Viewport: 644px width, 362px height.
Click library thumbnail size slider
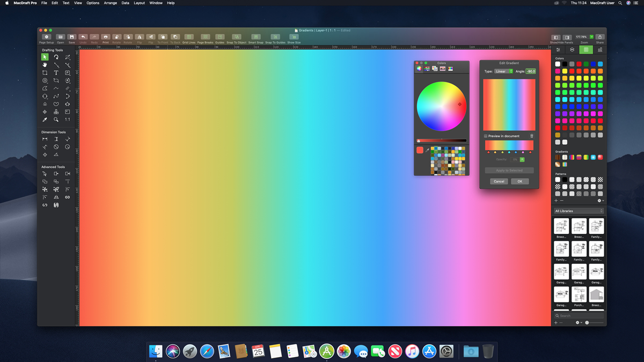click(x=595, y=323)
